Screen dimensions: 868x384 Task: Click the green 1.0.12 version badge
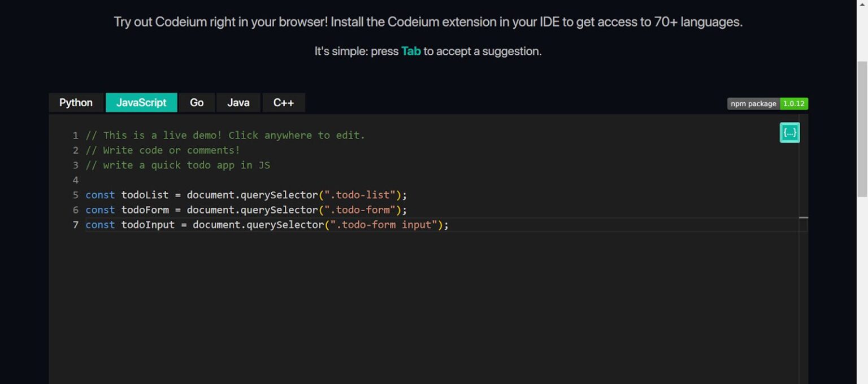coord(793,103)
